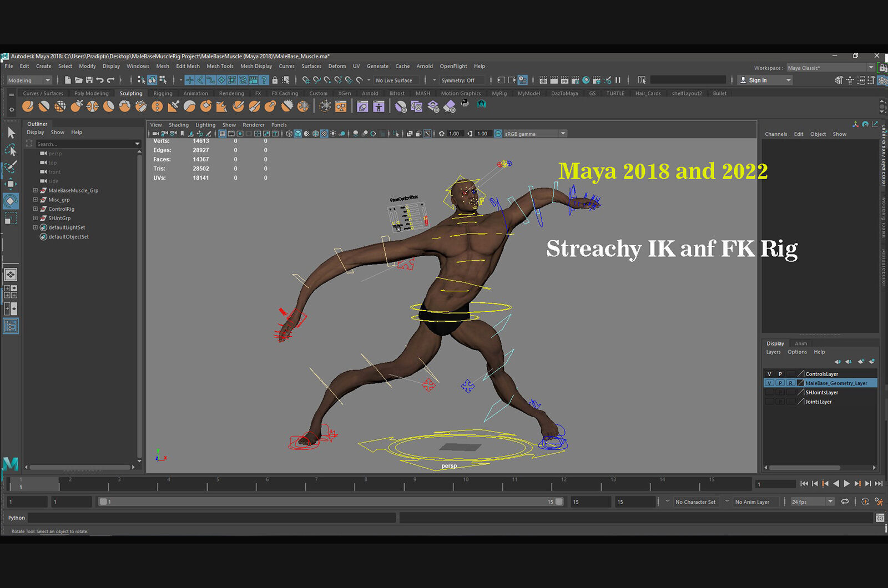The image size is (888, 588).
Task: Create a new scene with the blank page icon
Action: pos(68,80)
